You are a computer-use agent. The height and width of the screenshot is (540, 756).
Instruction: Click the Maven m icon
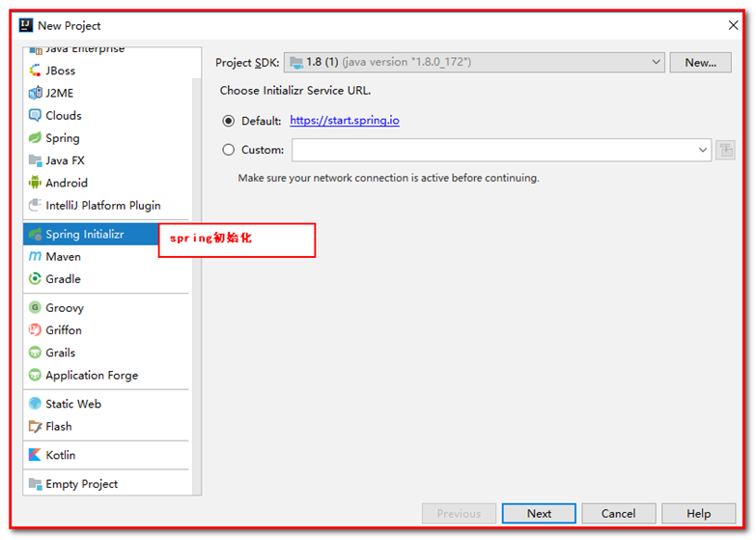pyautogui.click(x=35, y=256)
